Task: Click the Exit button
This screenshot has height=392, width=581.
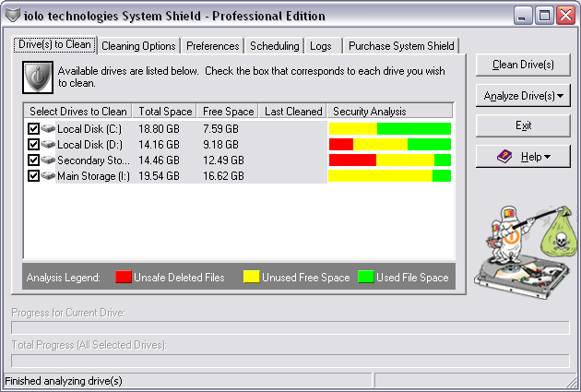Action: pos(523,125)
